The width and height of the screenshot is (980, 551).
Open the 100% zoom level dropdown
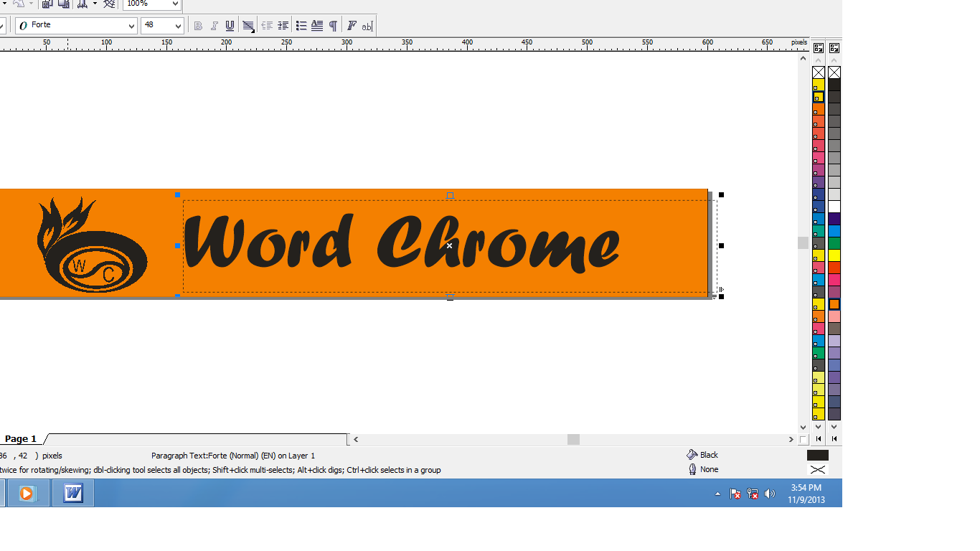click(x=174, y=4)
